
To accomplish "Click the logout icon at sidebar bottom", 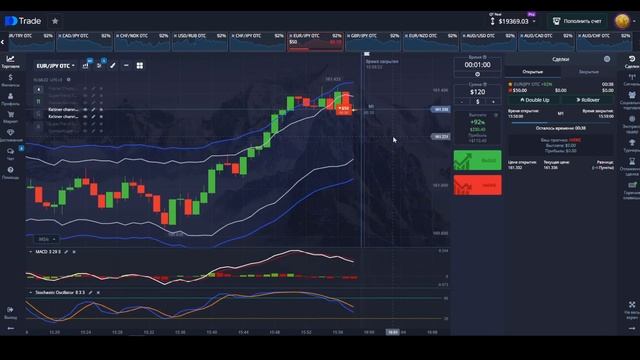I will 10,312.
